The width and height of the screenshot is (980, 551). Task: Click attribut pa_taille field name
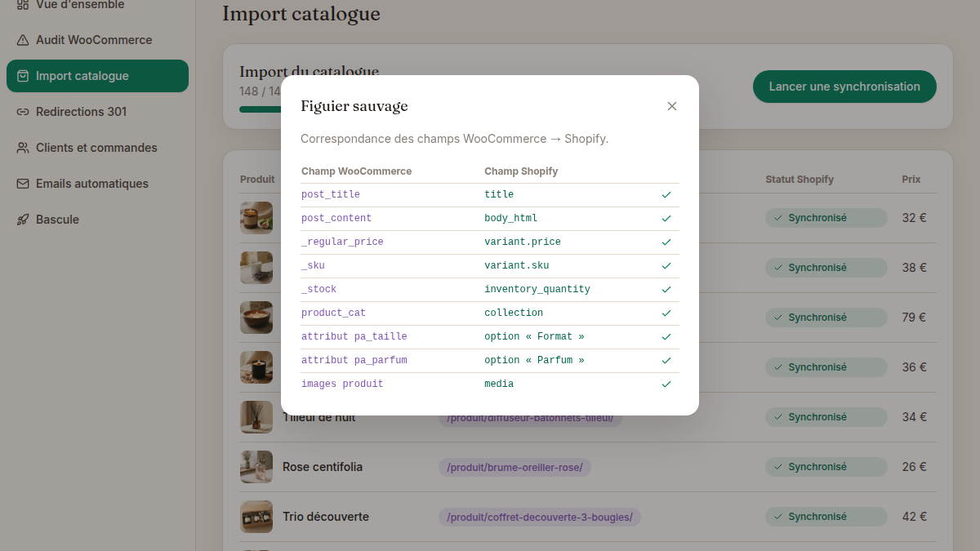(x=354, y=337)
